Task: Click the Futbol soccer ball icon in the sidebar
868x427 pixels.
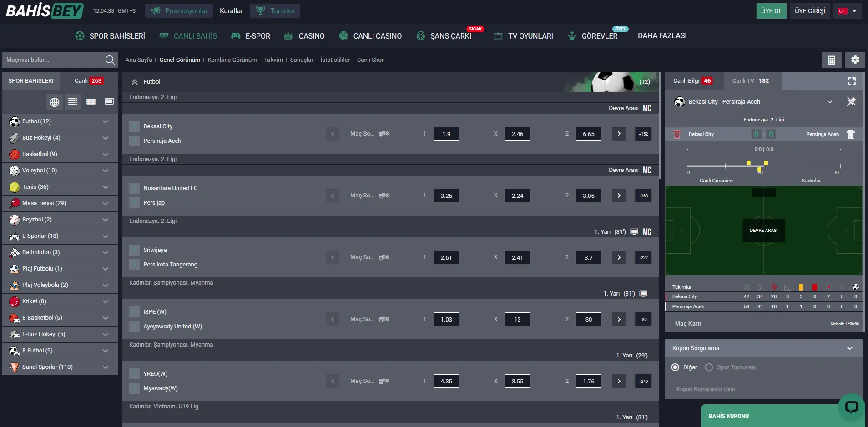Action: point(15,121)
